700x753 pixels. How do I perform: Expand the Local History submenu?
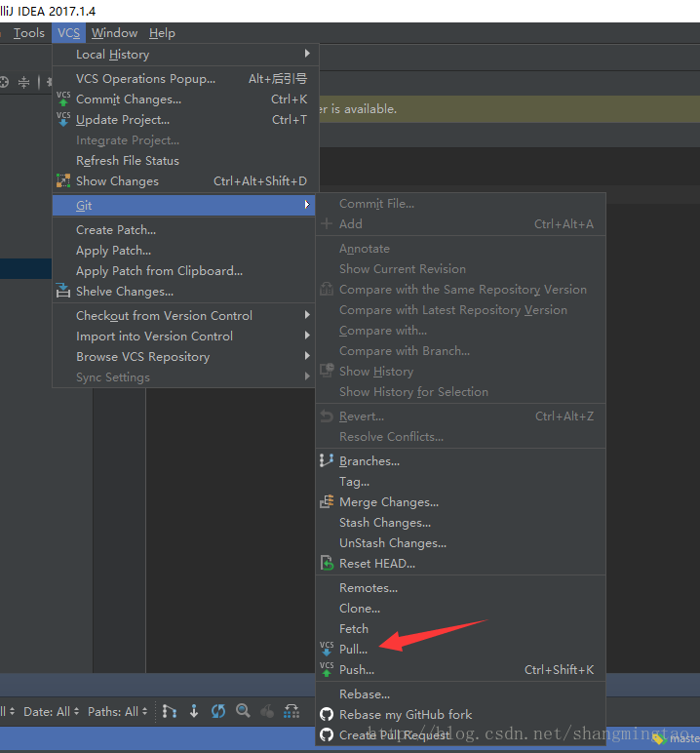(x=184, y=55)
